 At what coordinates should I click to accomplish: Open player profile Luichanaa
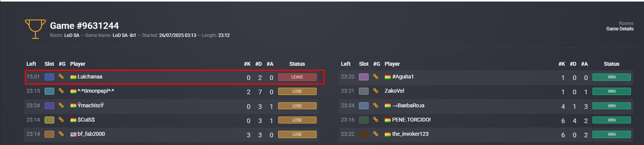(x=90, y=77)
